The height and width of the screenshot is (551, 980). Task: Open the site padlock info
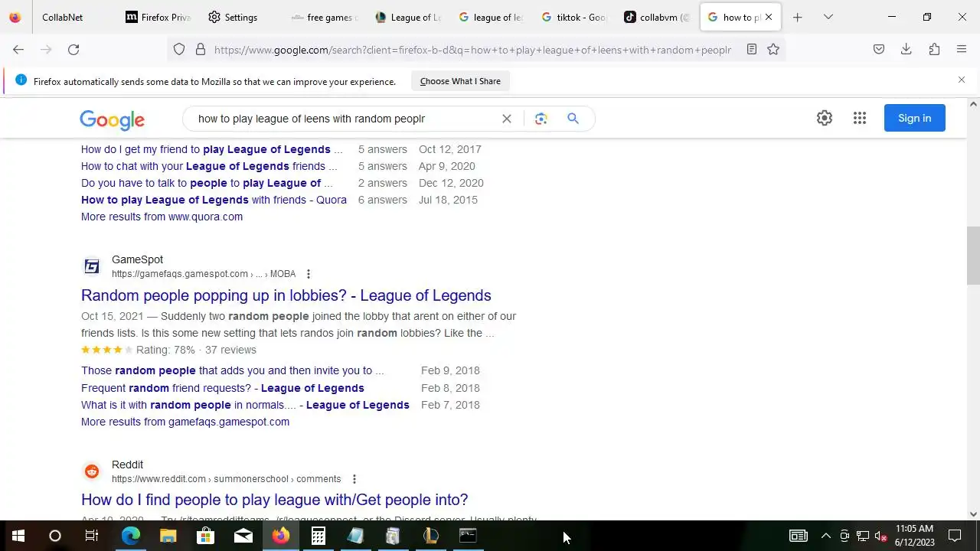click(201, 50)
